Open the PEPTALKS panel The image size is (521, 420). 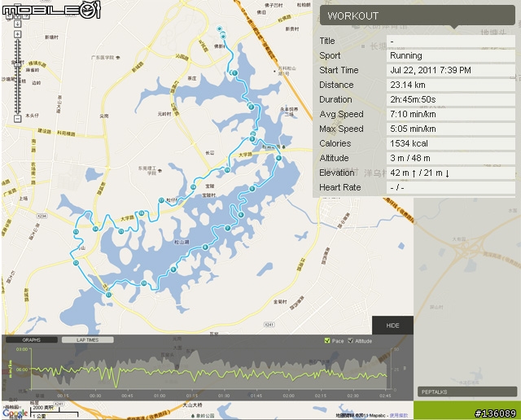[x=466, y=392]
